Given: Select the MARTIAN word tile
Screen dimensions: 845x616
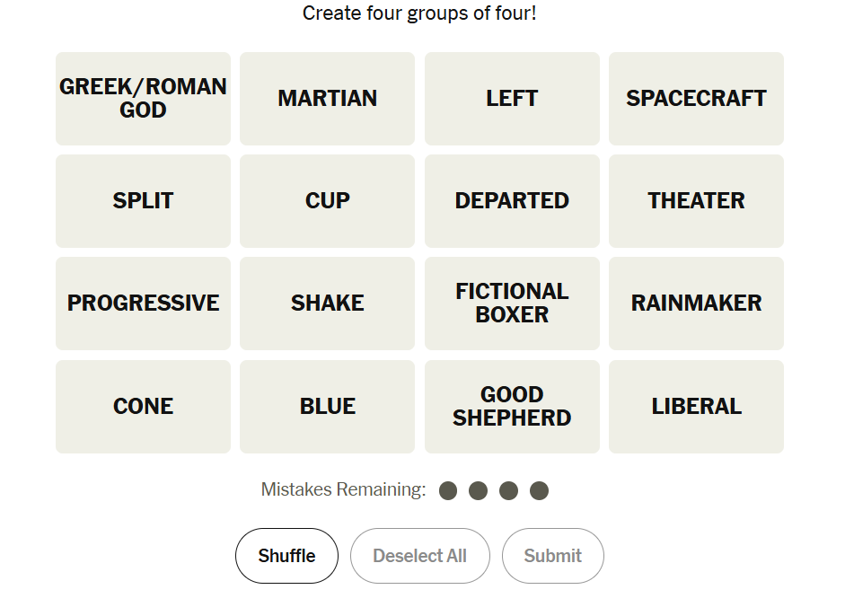Looking at the screenshot, I should tap(327, 99).
